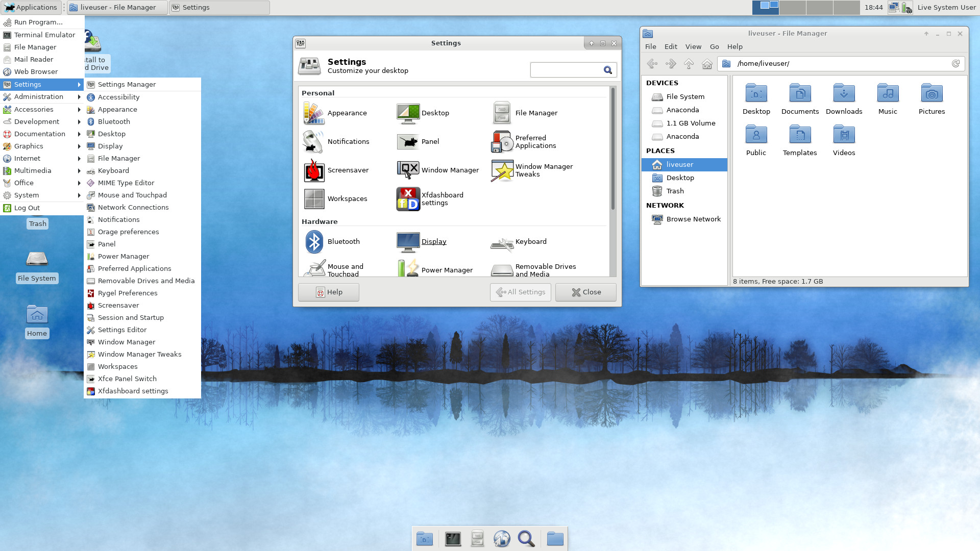Select the Trash item in Places
This screenshot has height=551, width=980.
pos(674,191)
